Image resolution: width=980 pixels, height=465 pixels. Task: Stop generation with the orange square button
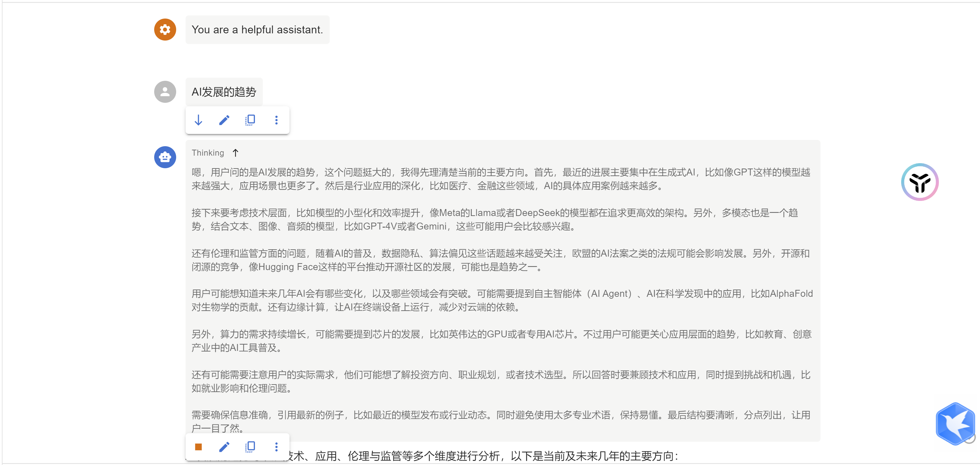click(x=198, y=447)
